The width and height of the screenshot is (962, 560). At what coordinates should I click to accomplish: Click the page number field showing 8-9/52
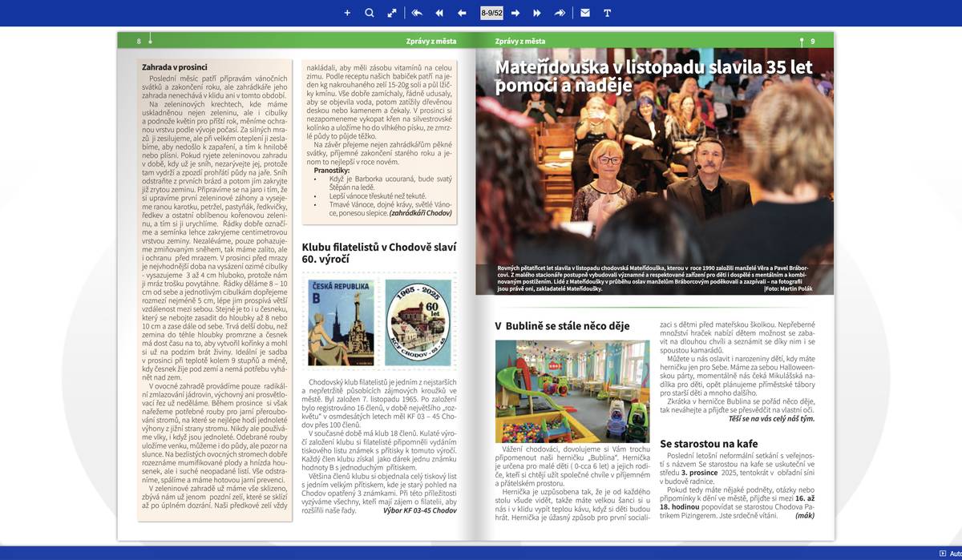pos(491,13)
